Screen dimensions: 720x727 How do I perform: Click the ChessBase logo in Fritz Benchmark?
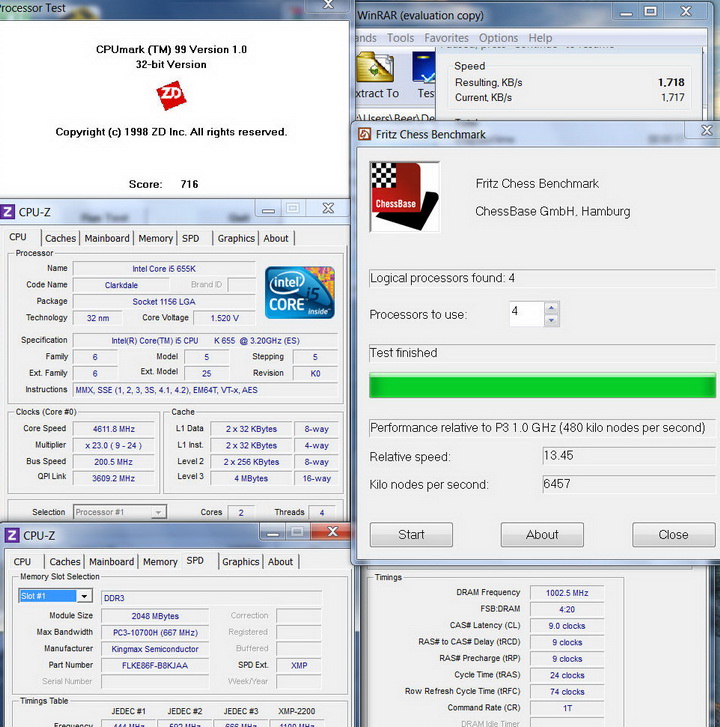(x=405, y=197)
